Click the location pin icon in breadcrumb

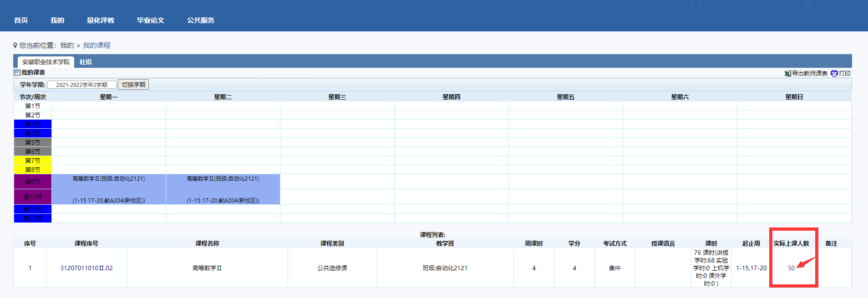15,45
